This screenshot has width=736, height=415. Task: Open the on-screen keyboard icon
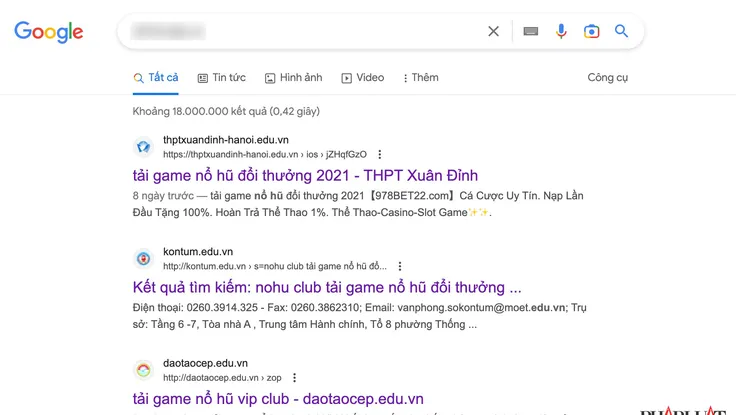531,31
